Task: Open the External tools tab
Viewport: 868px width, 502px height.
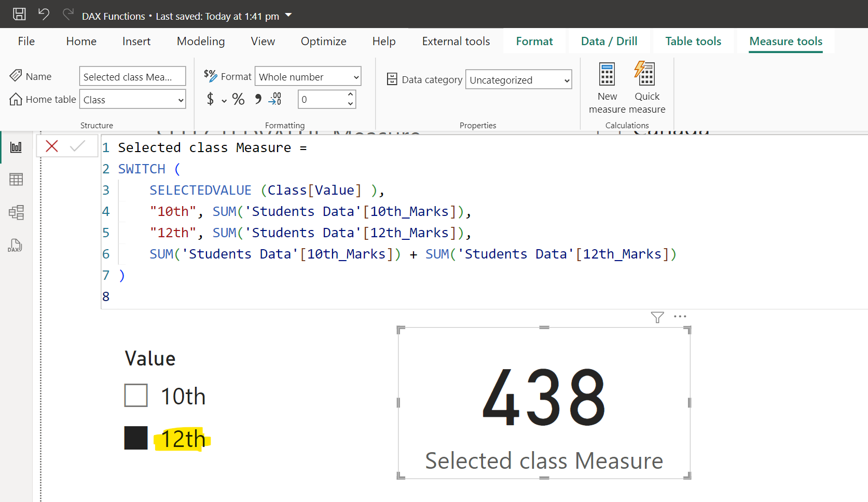Action: coord(455,41)
